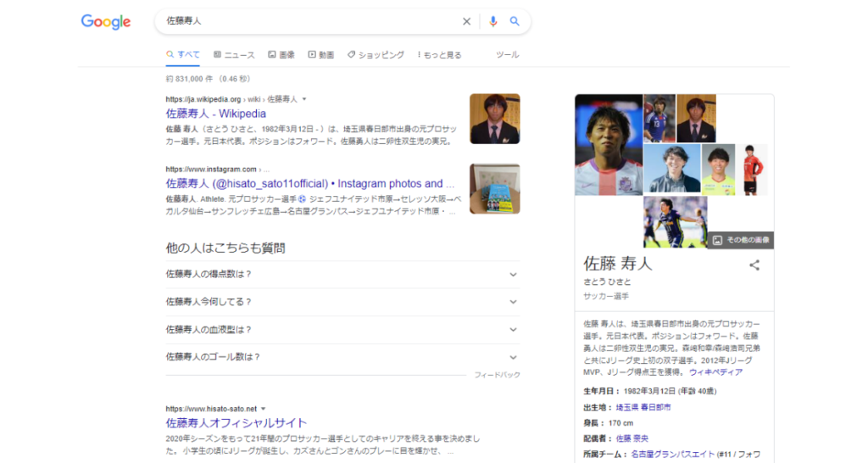Clear the search box with X icon

tap(466, 22)
